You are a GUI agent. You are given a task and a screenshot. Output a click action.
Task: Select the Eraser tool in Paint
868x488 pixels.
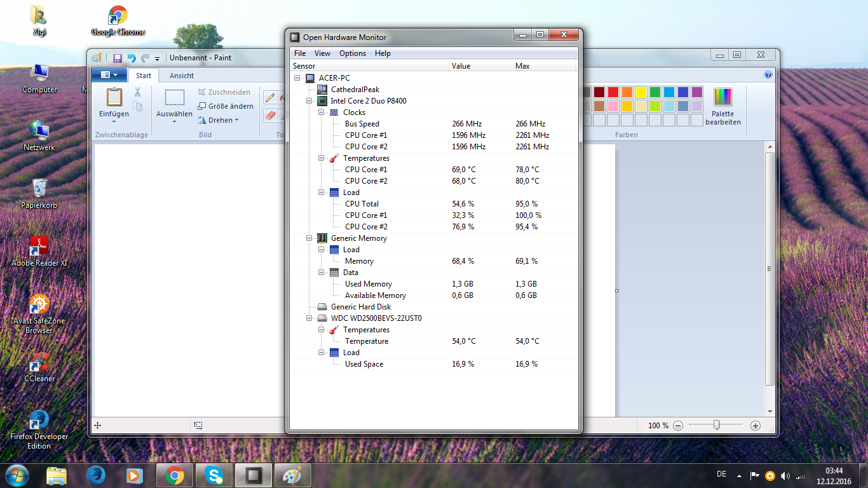pos(270,116)
